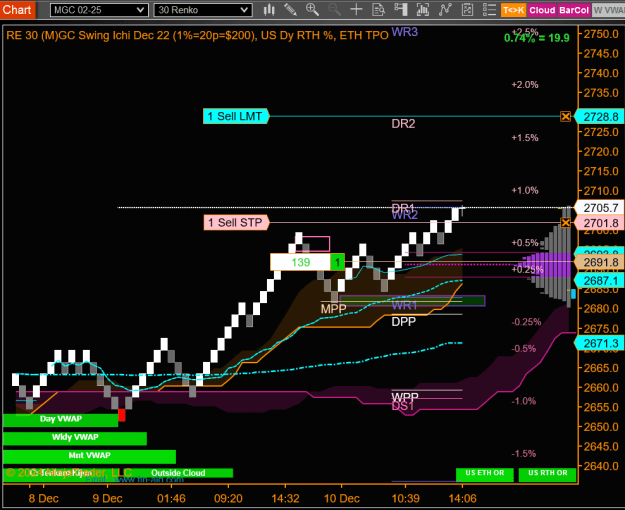Toggle the BarCol button

point(574,10)
